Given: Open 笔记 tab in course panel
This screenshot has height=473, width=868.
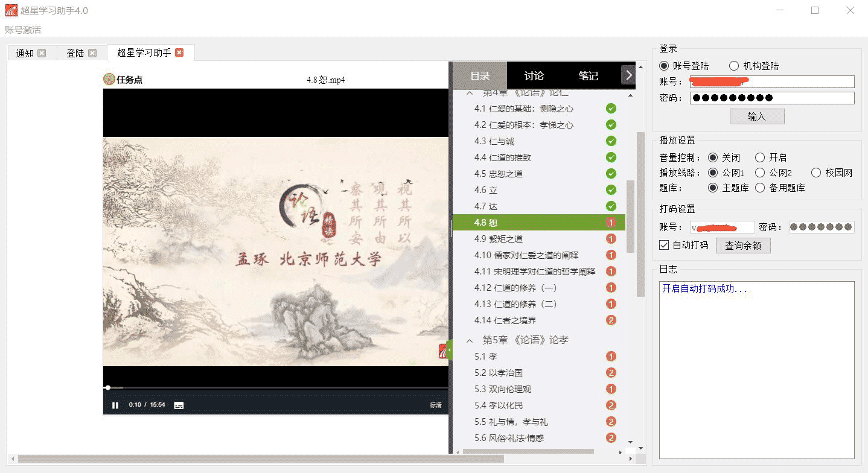Looking at the screenshot, I should click(588, 75).
